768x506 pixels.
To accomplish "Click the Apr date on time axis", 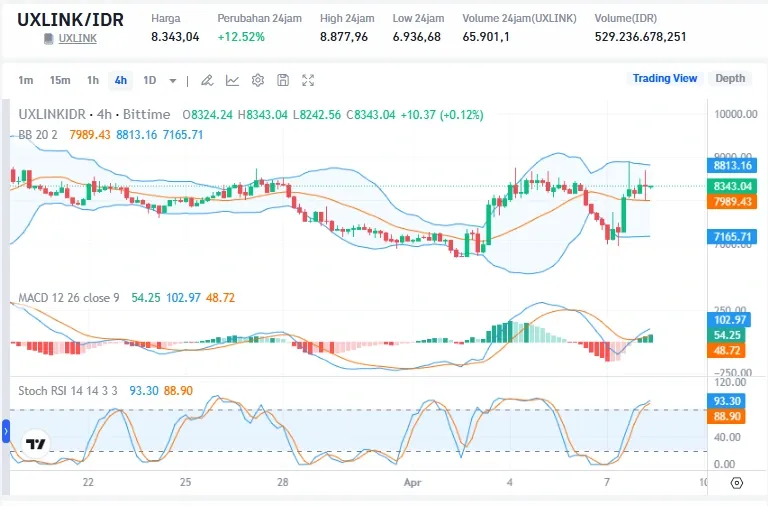I will [x=412, y=482].
